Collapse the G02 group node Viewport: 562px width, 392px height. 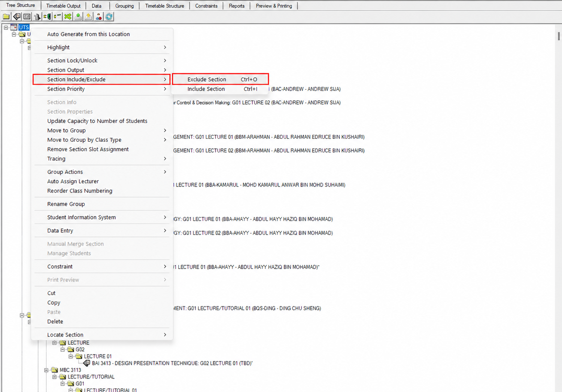coord(63,349)
